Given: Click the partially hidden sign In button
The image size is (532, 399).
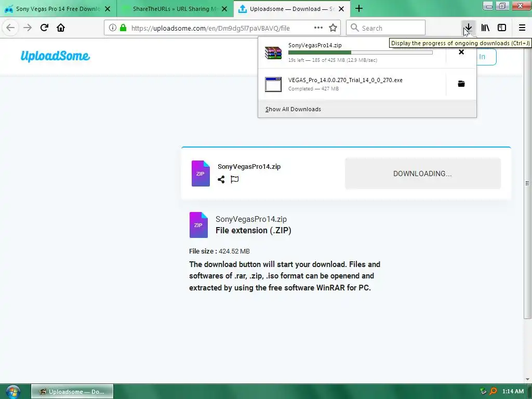Looking at the screenshot, I should point(486,57).
